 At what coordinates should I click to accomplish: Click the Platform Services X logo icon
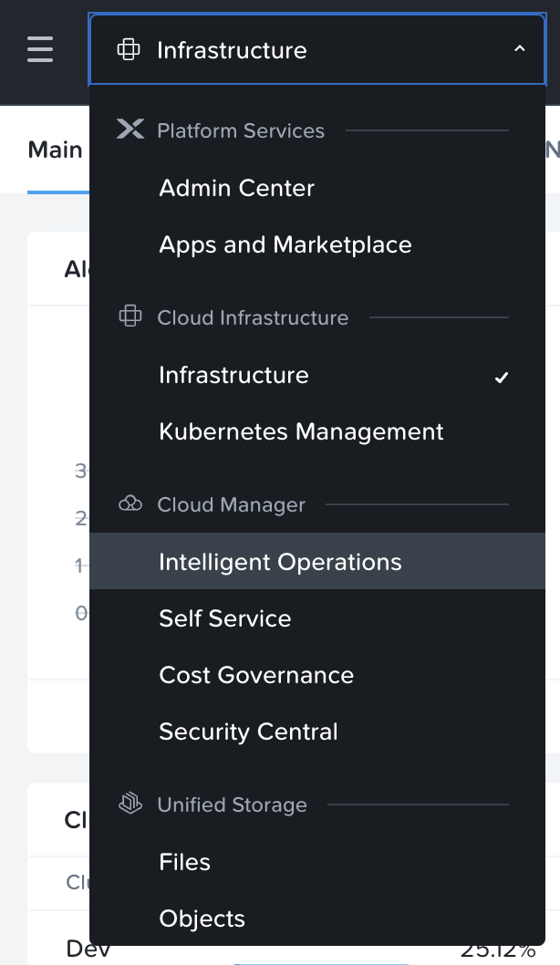[130, 130]
